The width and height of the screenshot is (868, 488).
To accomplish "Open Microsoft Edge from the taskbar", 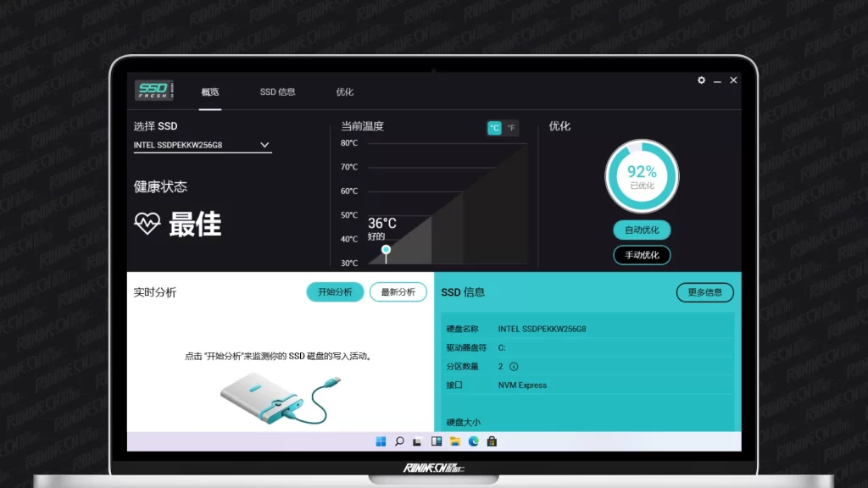I will point(474,441).
